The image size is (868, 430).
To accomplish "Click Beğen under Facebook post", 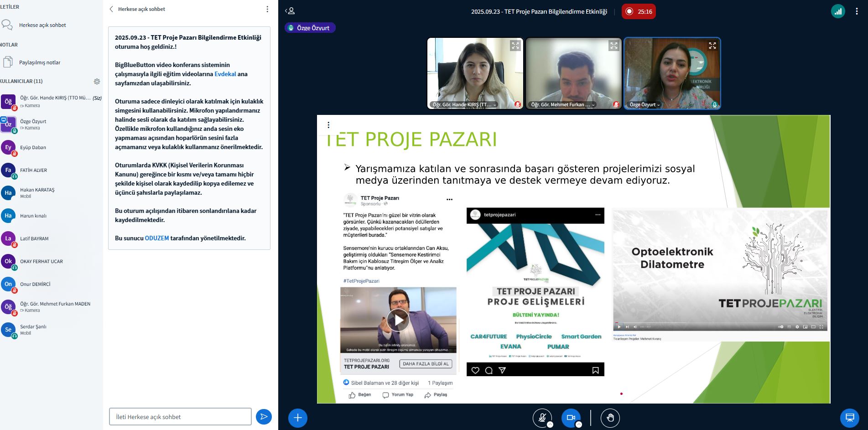I will pos(360,395).
